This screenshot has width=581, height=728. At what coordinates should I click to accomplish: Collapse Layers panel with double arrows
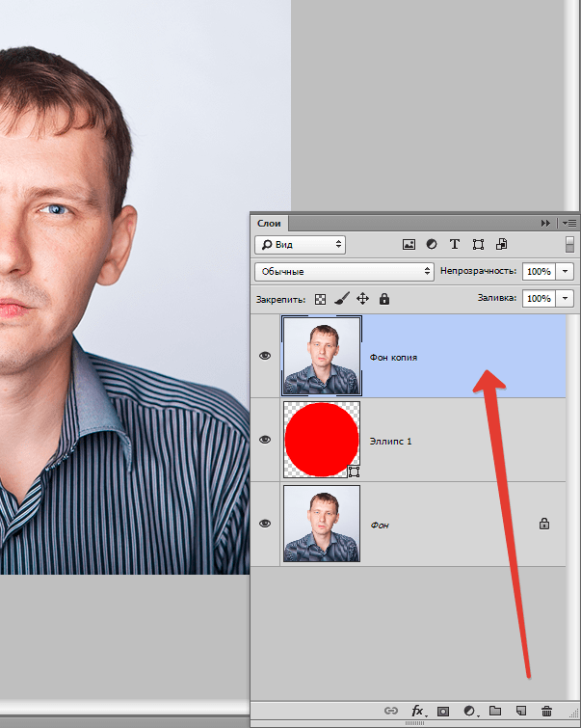545,224
